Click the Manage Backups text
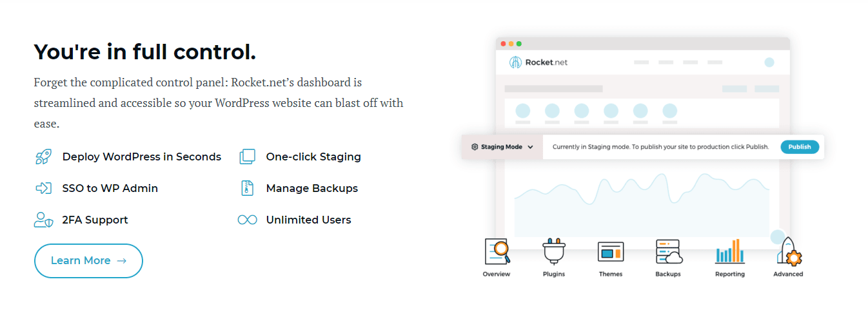The height and width of the screenshot is (335, 868). [312, 188]
